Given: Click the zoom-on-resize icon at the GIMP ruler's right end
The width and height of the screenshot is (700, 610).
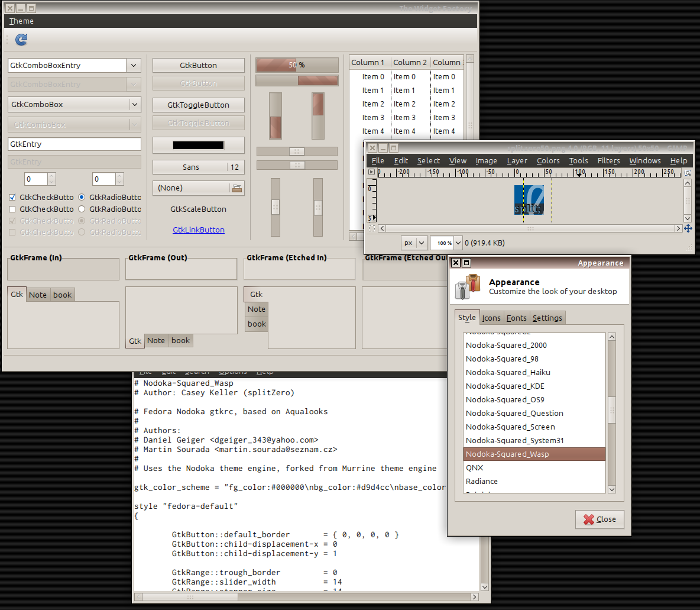Looking at the screenshot, I should (x=688, y=173).
